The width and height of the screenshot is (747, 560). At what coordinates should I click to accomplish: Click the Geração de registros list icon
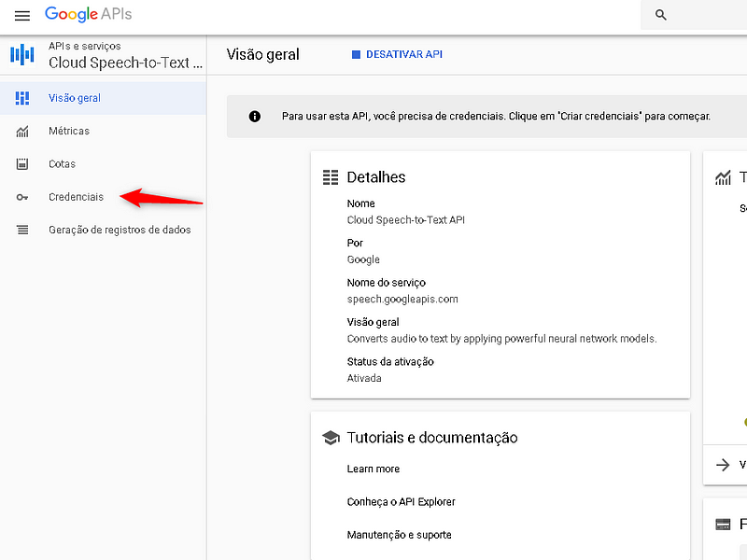click(x=22, y=230)
